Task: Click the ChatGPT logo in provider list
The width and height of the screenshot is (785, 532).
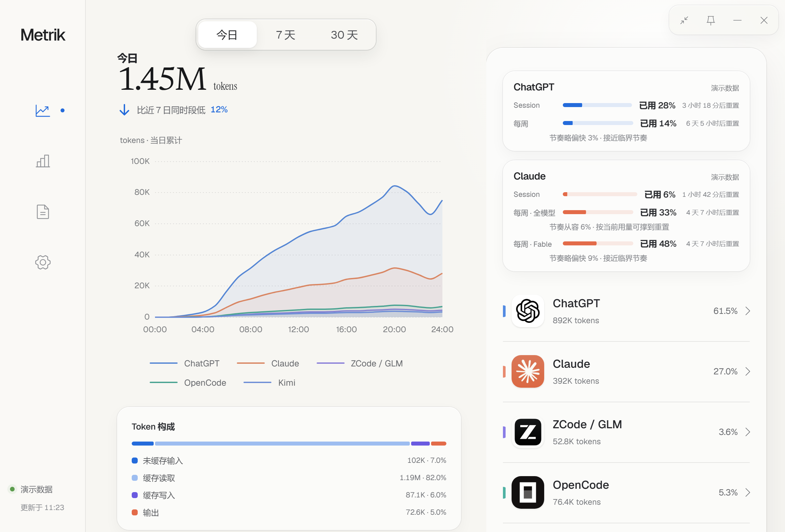Action: pyautogui.click(x=528, y=311)
